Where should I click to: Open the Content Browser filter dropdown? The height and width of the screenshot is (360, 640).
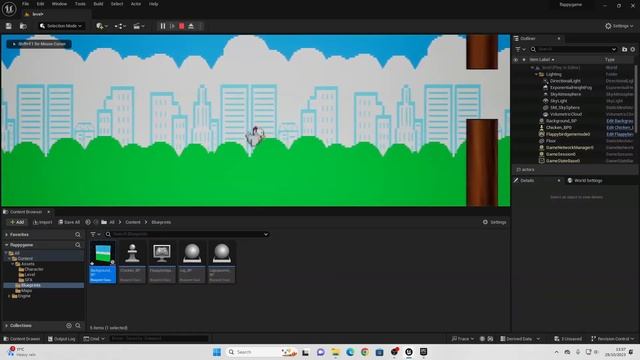(x=96, y=234)
